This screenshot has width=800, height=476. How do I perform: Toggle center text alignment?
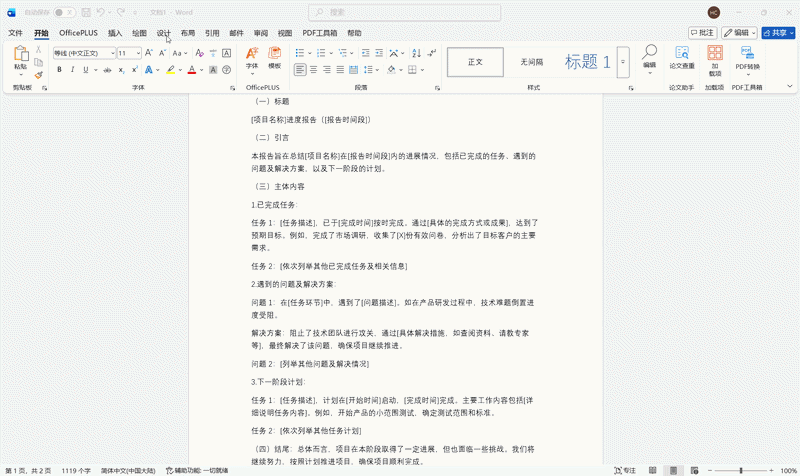314,70
